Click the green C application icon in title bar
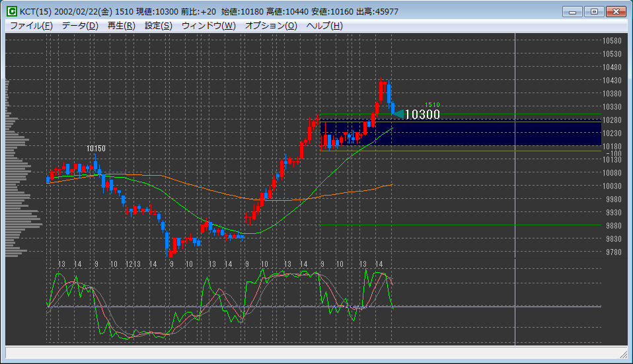The height and width of the screenshot is (364, 633). 11,11
